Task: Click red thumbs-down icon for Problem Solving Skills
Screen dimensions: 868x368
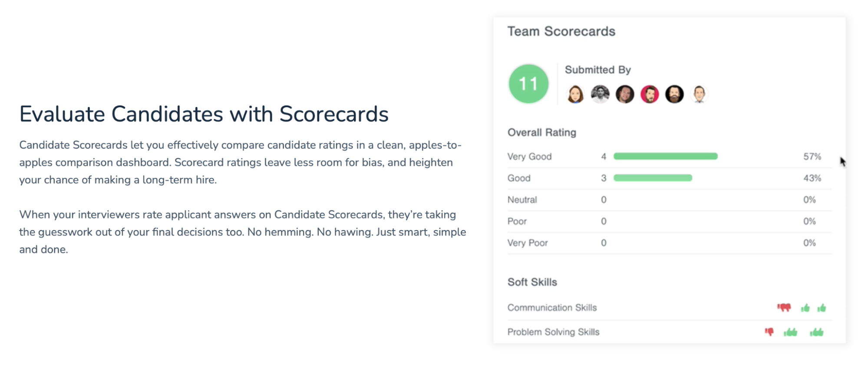Action: [x=769, y=332]
